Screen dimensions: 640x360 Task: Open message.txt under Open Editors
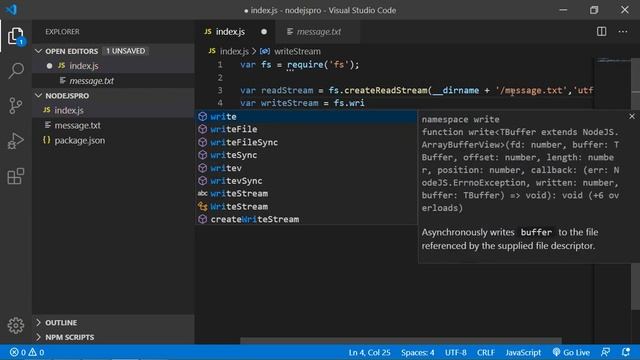coord(113,81)
